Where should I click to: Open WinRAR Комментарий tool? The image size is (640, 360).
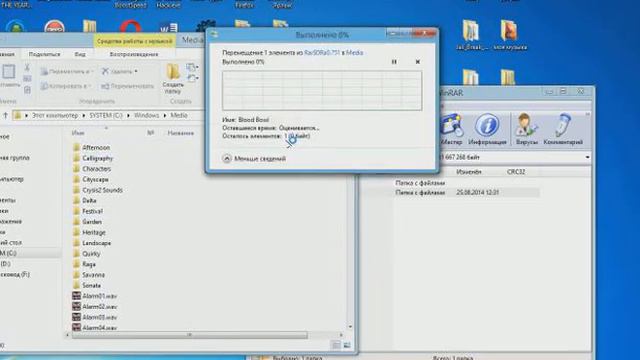pyautogui.click(x=563, y=130)
